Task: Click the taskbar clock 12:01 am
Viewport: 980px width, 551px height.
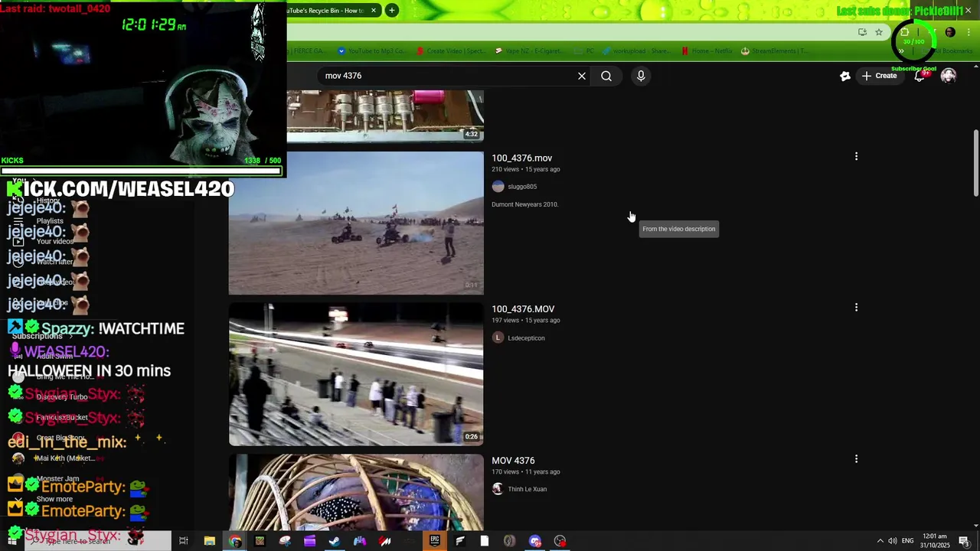Action: click(936, 541)
